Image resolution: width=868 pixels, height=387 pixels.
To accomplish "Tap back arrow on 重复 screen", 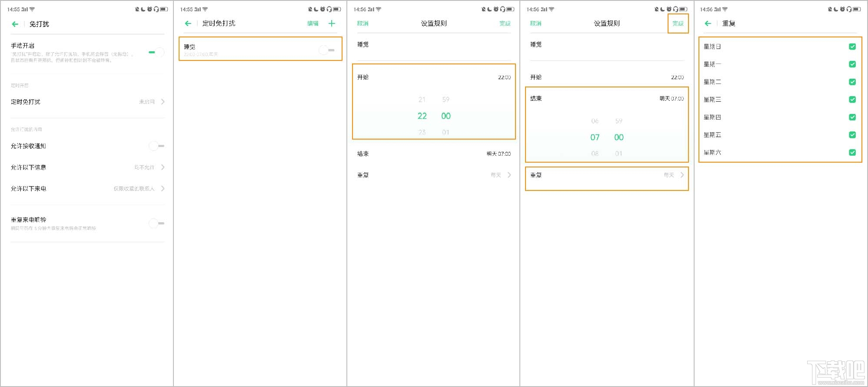I will (708, 23).
